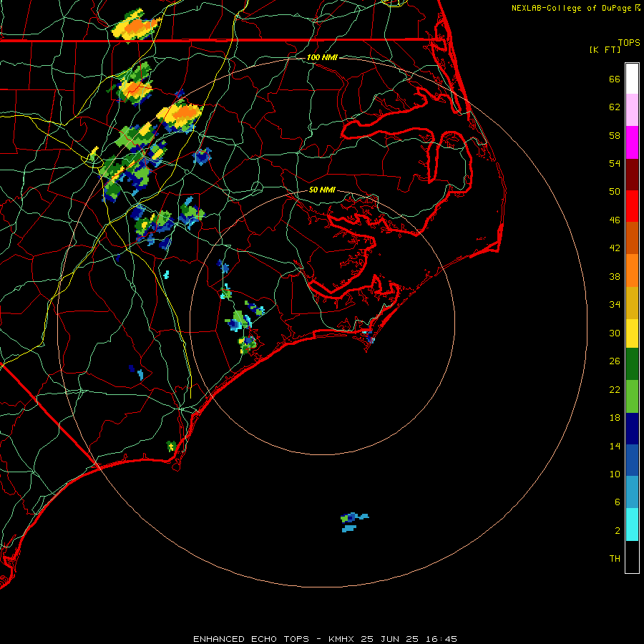Click the black TH legend segment
Viewport: 644px width, 644px height.
pyautogui.click(x=632, y=557)
